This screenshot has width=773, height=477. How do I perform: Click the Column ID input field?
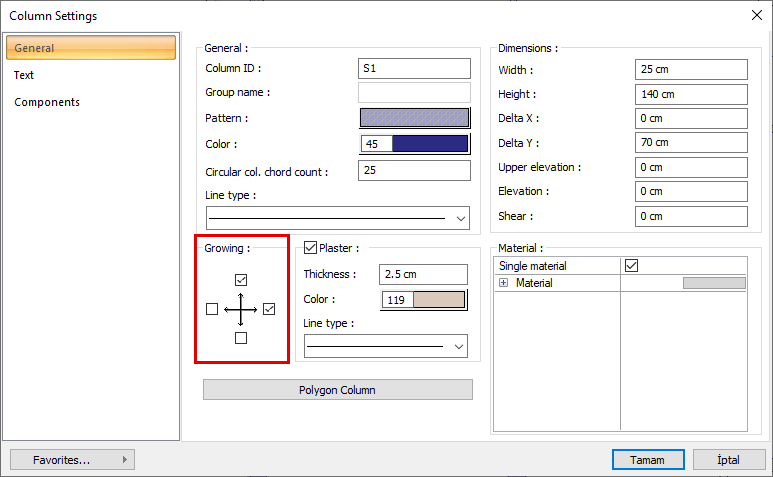[x=414, y=69]
